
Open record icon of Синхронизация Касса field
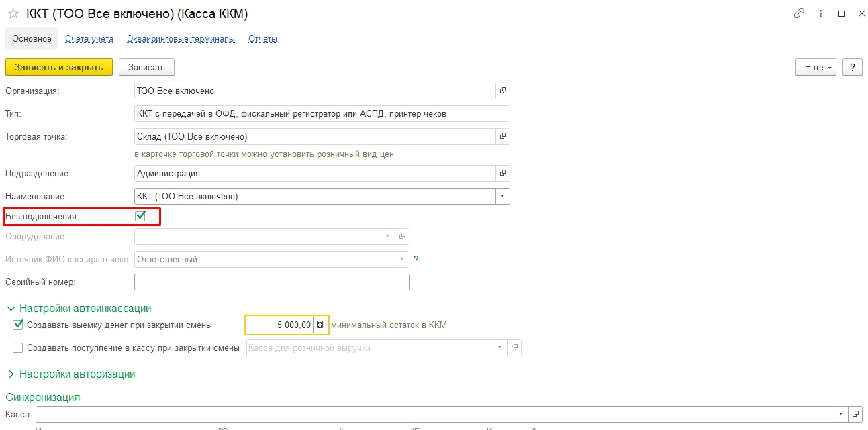click(855, 413)
